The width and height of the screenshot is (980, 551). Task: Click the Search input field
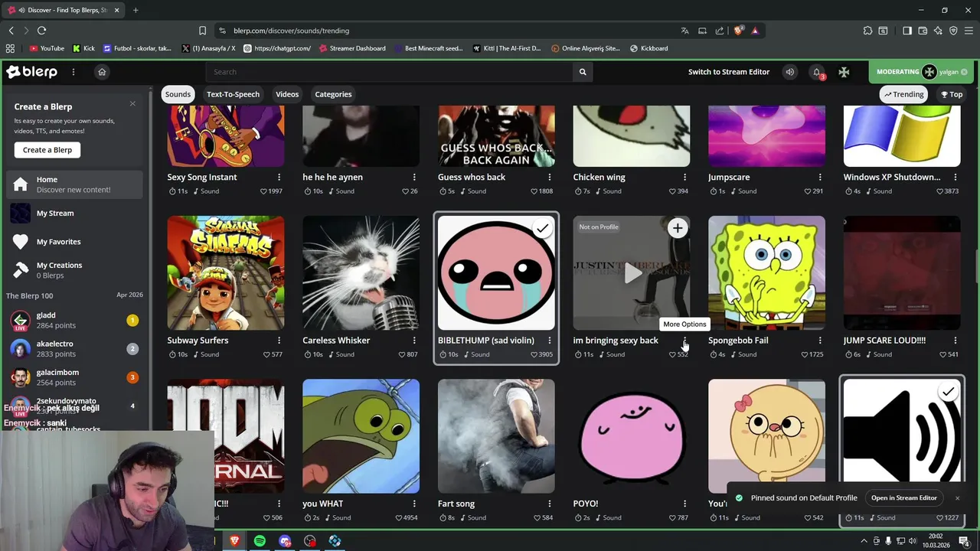coord(389,72)
